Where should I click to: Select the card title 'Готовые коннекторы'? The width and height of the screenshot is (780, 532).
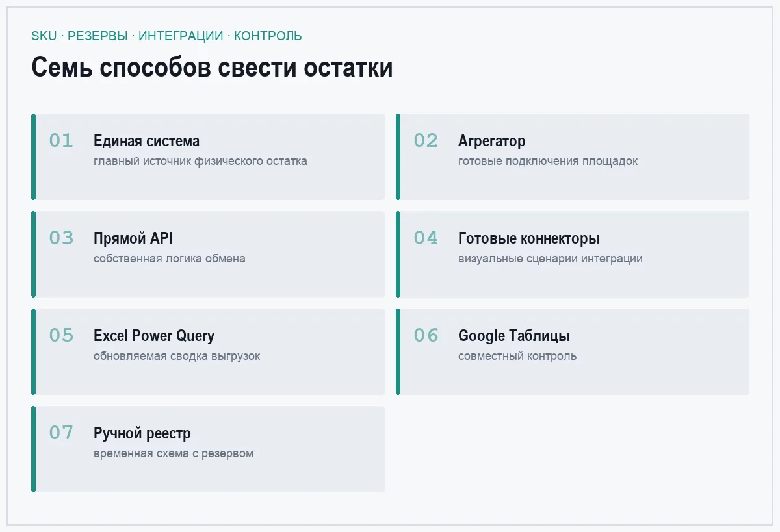click(529, 238)
